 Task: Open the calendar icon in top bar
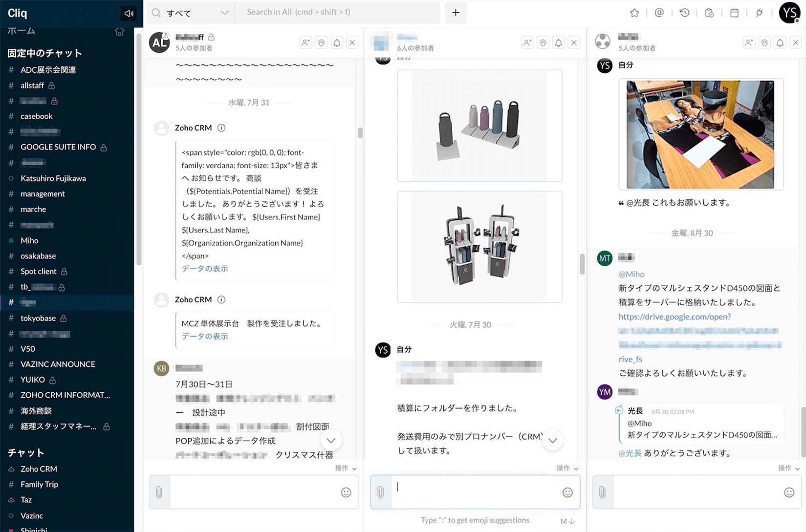tap(734, 13)
